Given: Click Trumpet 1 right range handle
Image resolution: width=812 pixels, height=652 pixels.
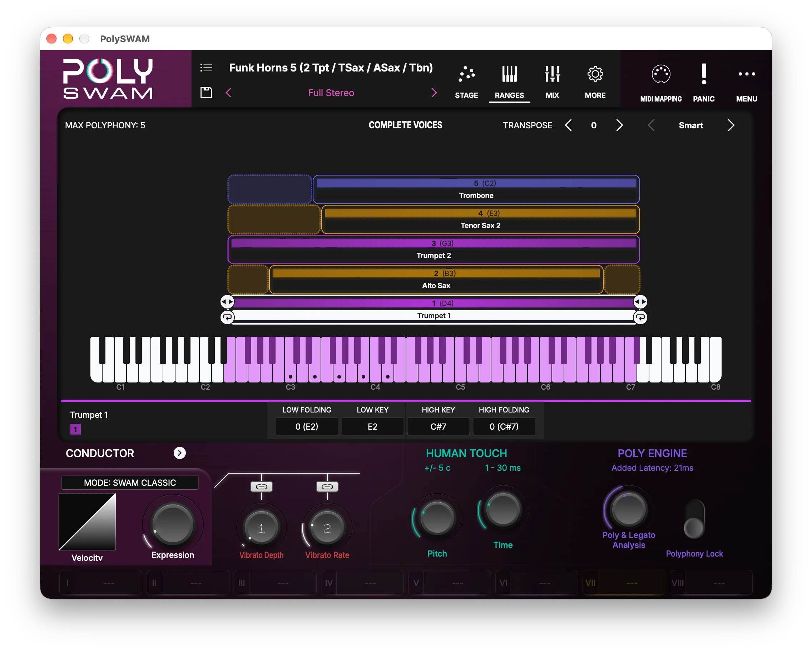Looking at the screenshot, I should (x=640, y=302).
